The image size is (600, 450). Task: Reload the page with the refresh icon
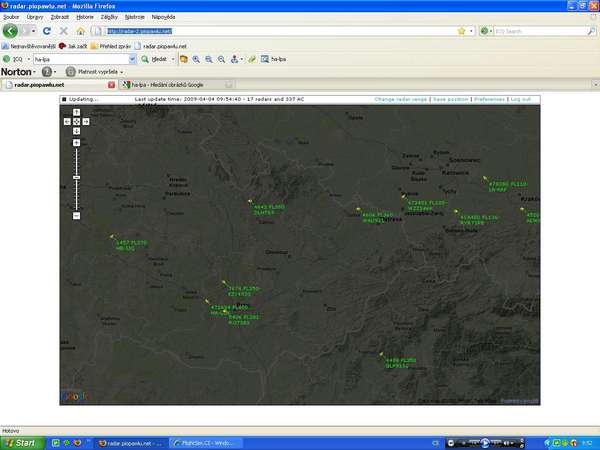point(47,31)
